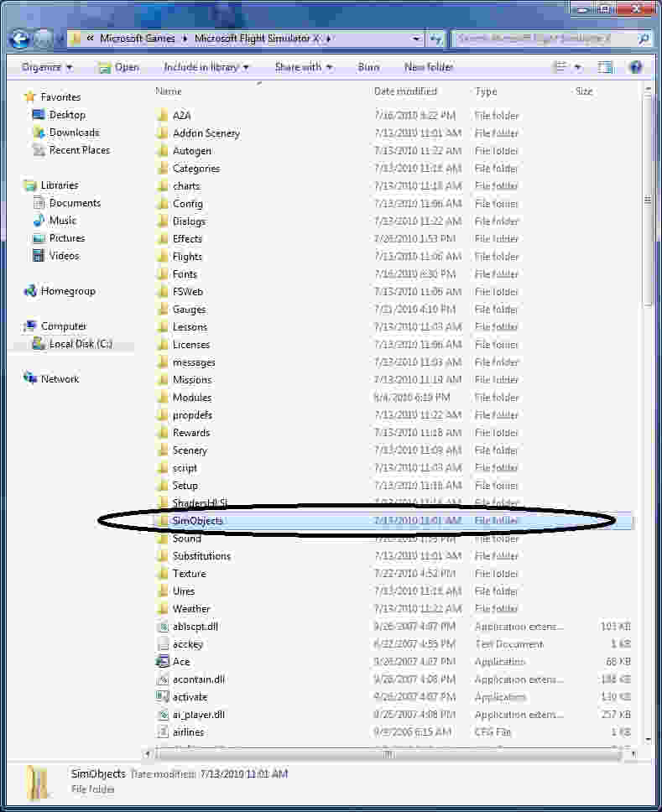Viewport: 662px width, 812px height.
Task: Click the Pictures library icon
Action: (39, 238)
